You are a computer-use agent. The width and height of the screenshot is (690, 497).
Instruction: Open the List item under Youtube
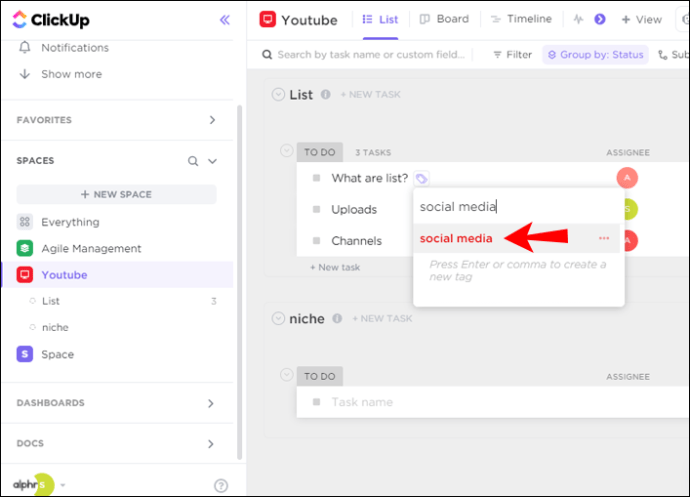point(51,301)
